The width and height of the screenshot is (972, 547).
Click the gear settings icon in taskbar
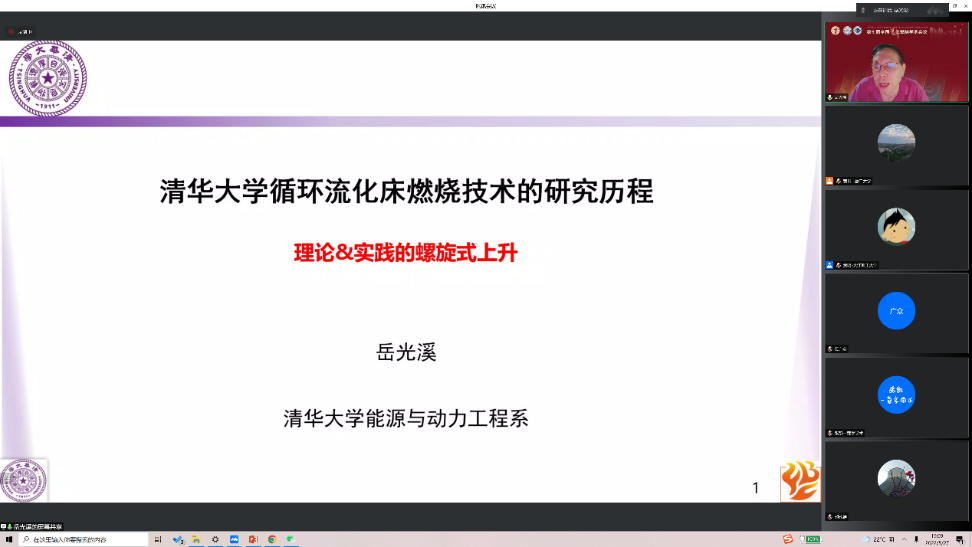coord(215,539)
